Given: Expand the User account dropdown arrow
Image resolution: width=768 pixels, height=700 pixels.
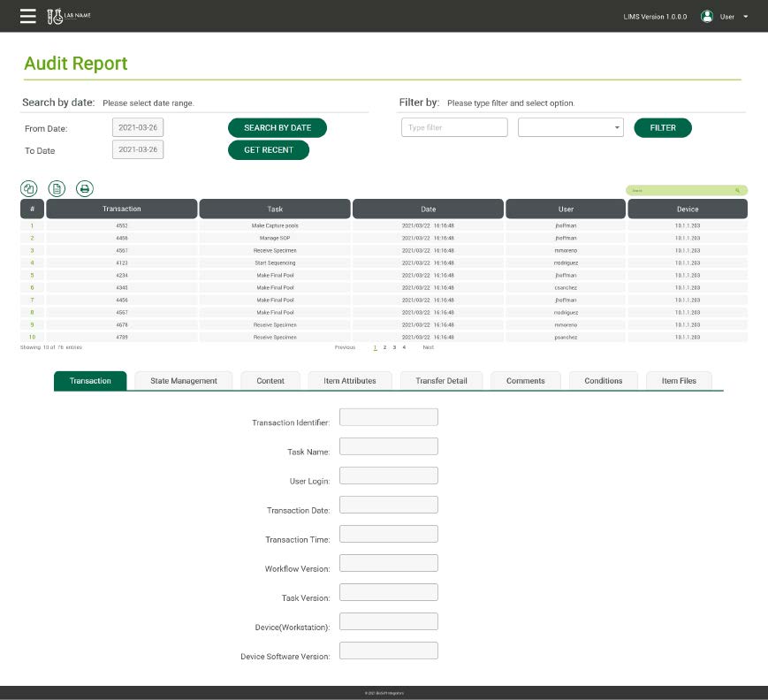Looking at the screenshot, I should tap(746, 17).
